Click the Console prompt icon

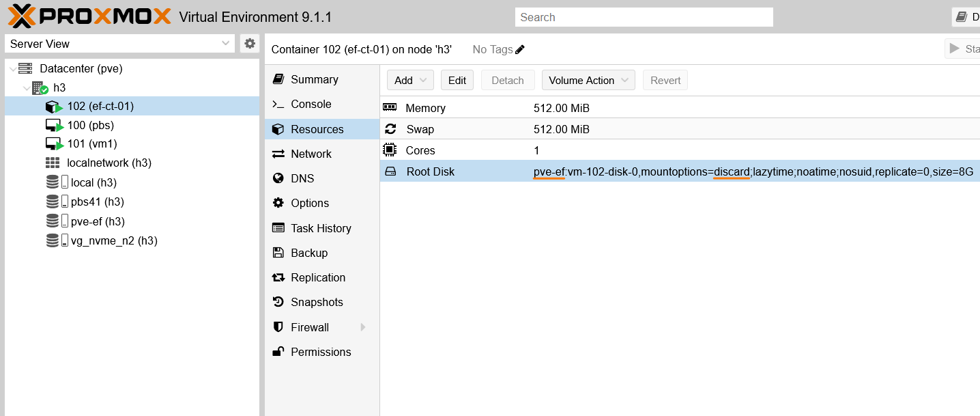pyautogui.click(x=278, y=104)
